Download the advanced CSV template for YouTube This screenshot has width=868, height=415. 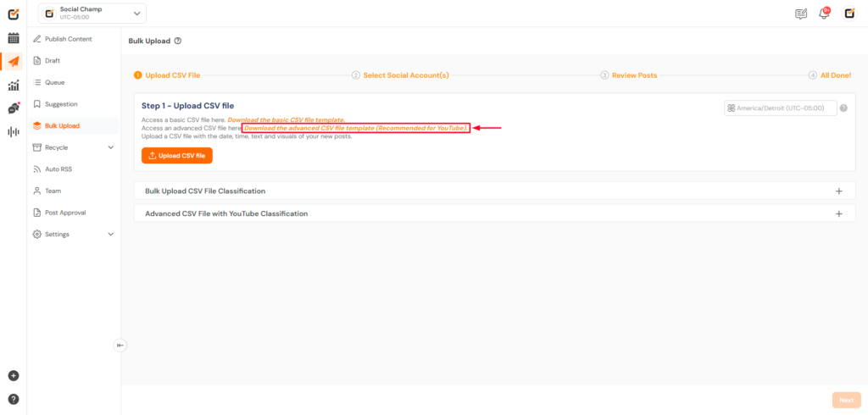(356, 129)
